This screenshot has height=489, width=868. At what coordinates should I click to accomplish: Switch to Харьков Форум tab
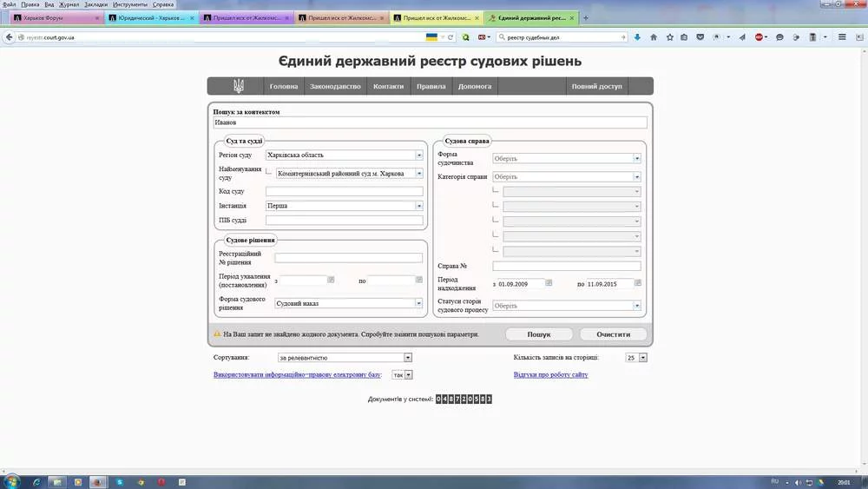(56, 17)
